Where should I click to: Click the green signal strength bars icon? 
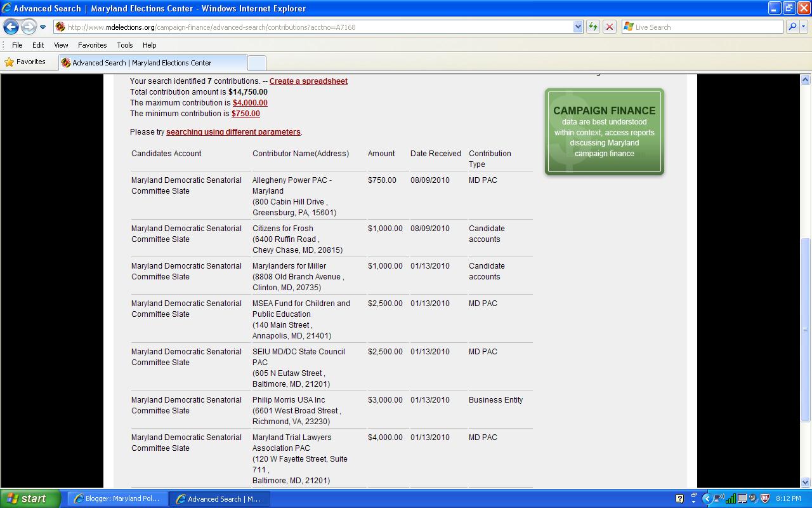point(731,498)
